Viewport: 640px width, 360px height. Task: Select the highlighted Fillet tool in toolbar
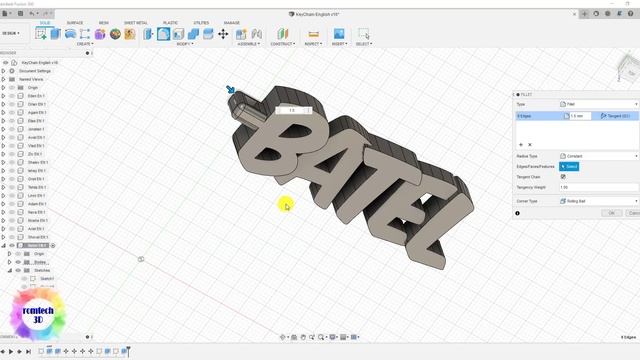point(163,34)
